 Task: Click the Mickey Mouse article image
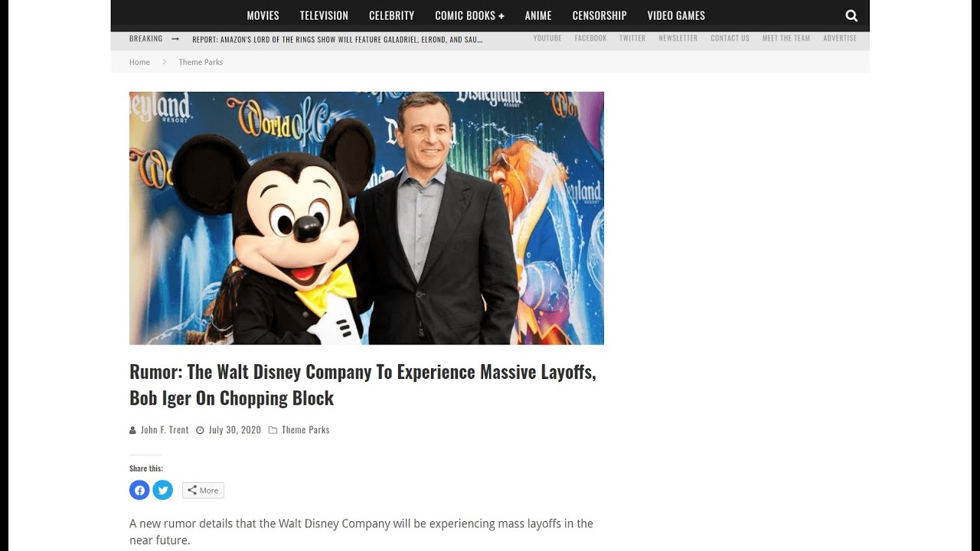click(x=367, y=218)
